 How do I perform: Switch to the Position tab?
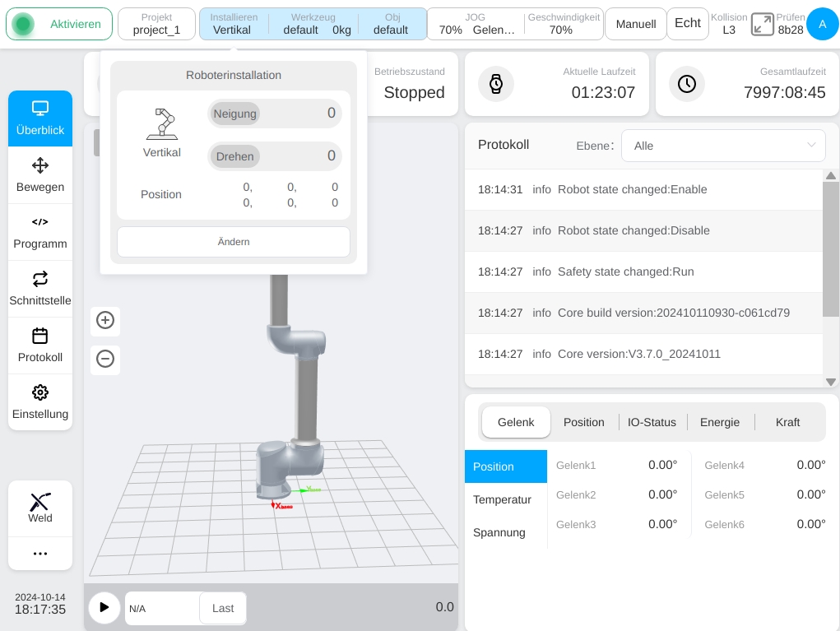coord(584,422)
